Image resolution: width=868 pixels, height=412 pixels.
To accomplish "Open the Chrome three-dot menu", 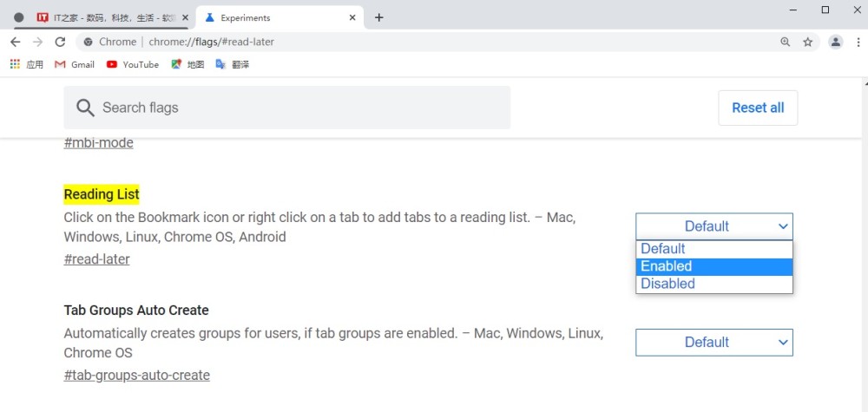I will 858,42.
